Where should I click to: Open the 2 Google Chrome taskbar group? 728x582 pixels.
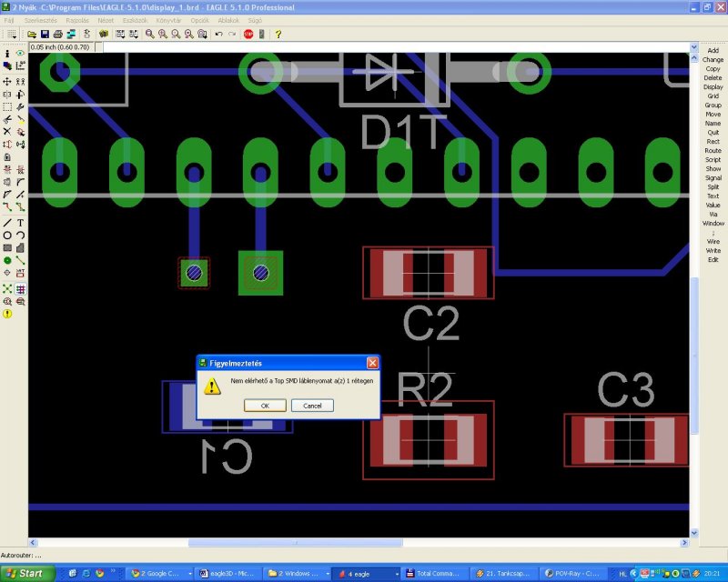pyautogui.click(x=160, y=574)
